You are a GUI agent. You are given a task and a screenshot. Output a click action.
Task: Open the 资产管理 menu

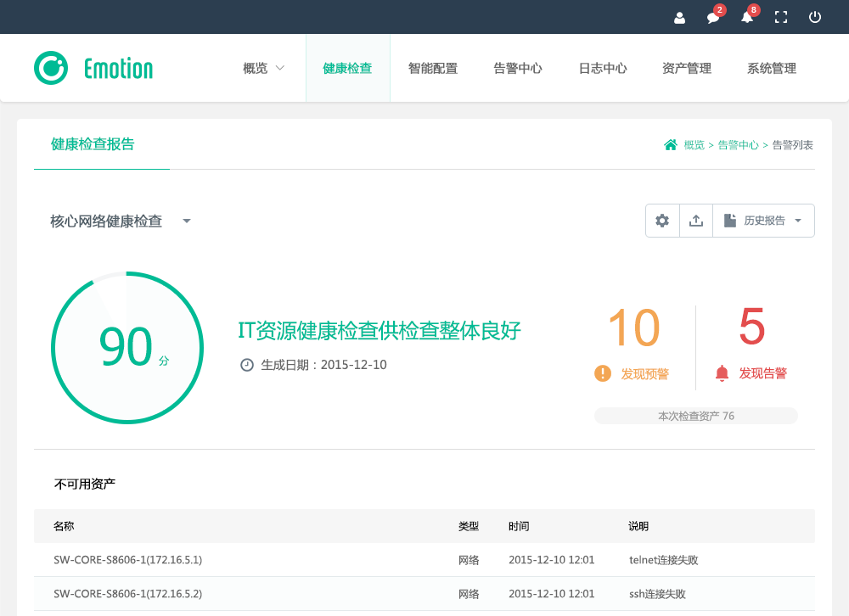pyautogui.click(x=687, y=69)
